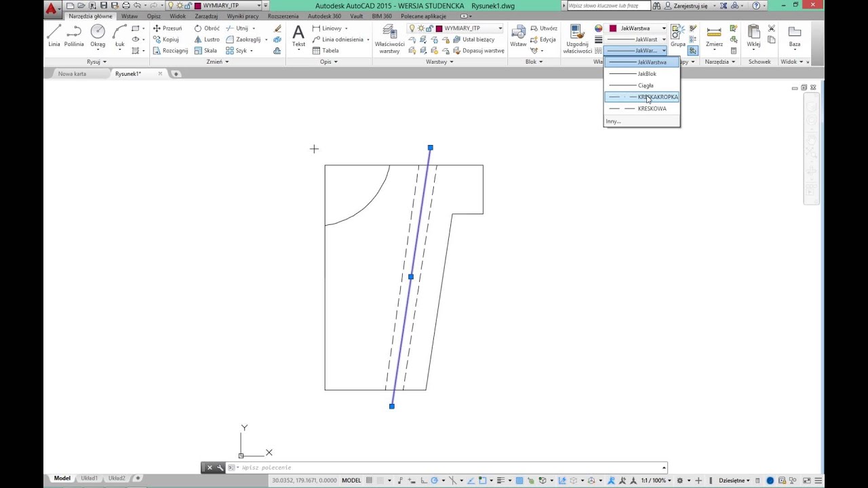The height and width of the screenshot is (488, 868).
Task: Expand the Rysuj panel
Action: click(97, 62)
